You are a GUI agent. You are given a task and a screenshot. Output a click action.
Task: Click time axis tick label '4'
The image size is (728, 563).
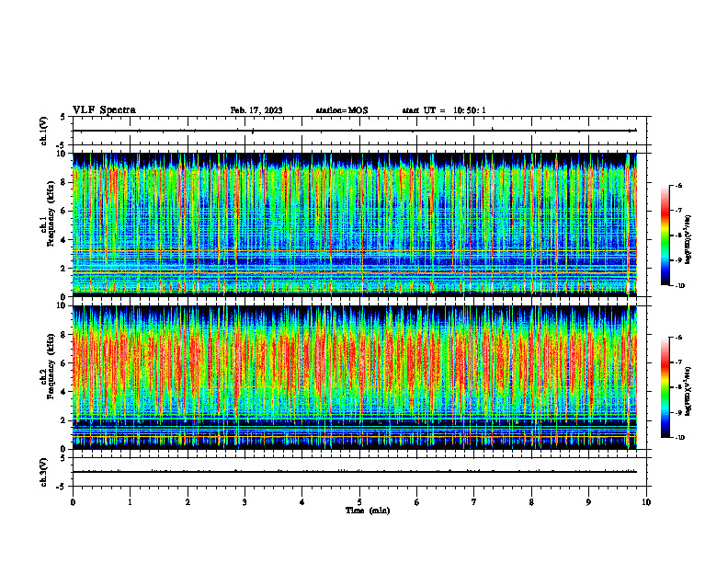pos(302,502)
